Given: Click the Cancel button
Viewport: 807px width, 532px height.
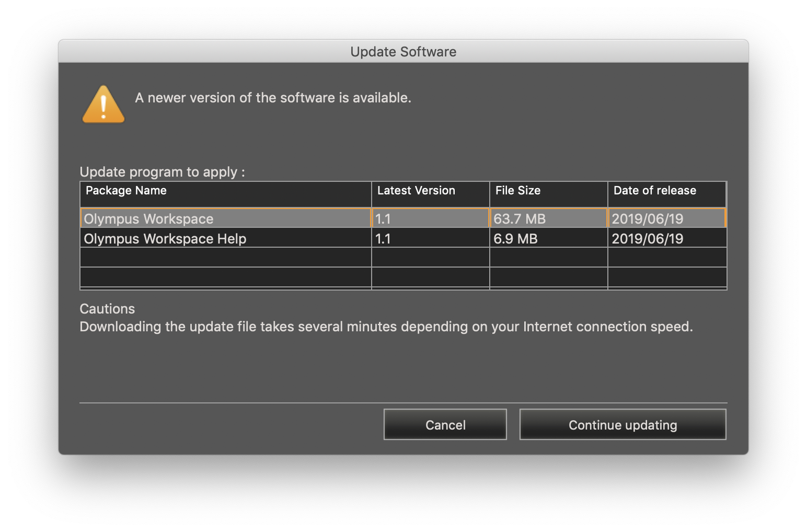Looking at the screenshot, I should (x=445, y=424).
